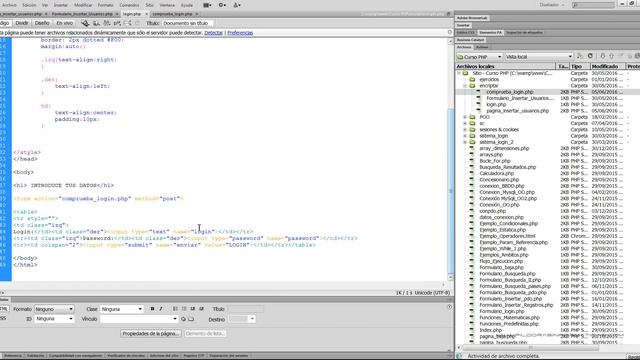Close the Formulario_Insertar_Usuarios.php tab
The height and width of the screenshot is (360, 640).
click(117, 14)
